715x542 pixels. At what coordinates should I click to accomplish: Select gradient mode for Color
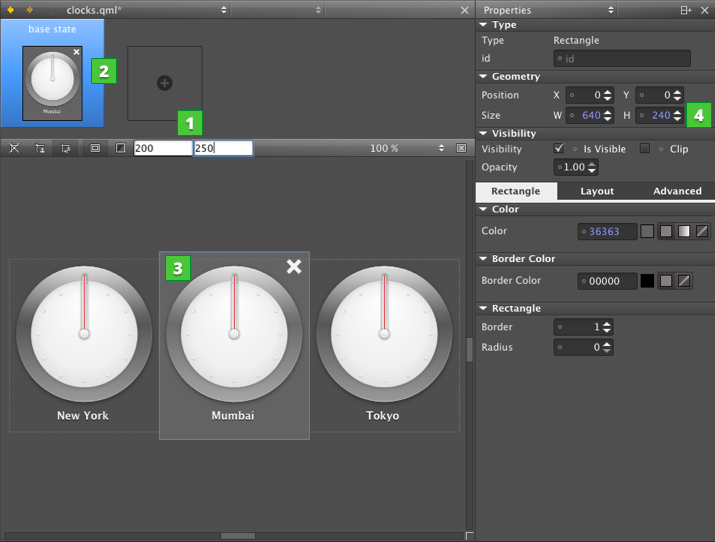click(684, 231)
